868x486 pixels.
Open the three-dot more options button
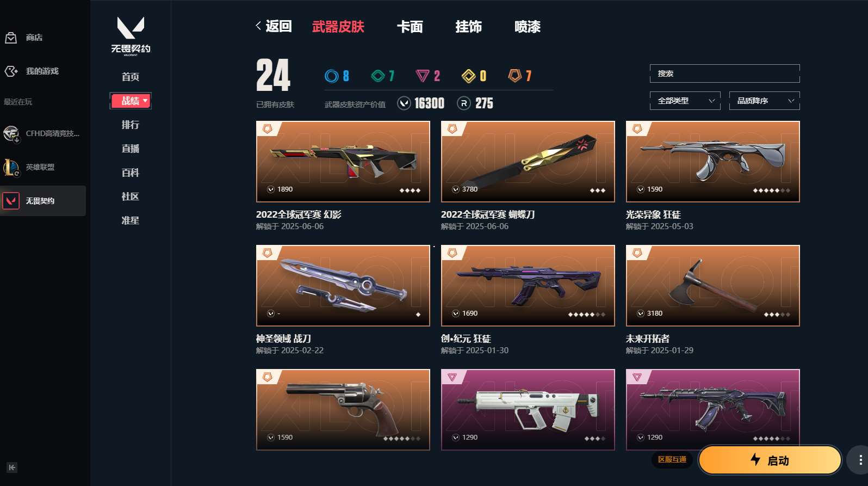click(860, 460)
